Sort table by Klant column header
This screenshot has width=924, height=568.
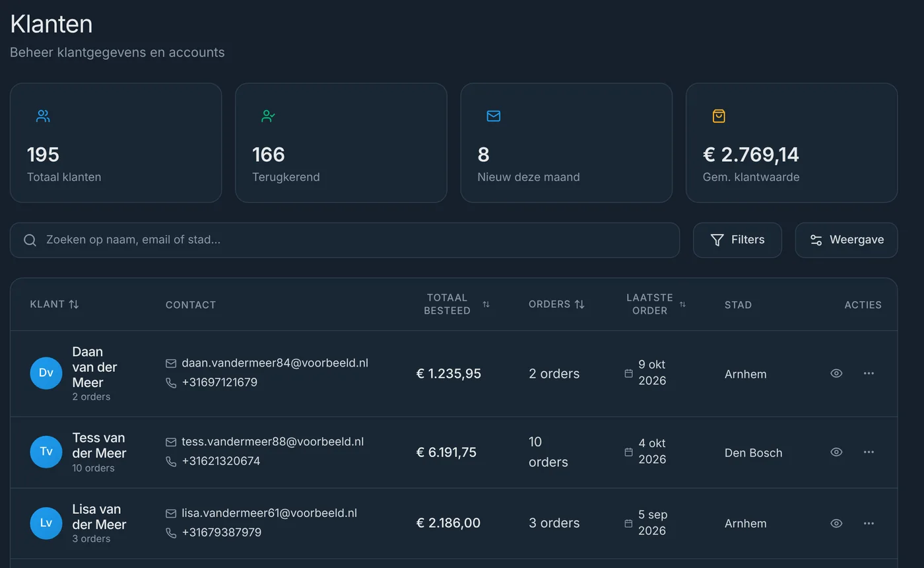click(54, 304)
